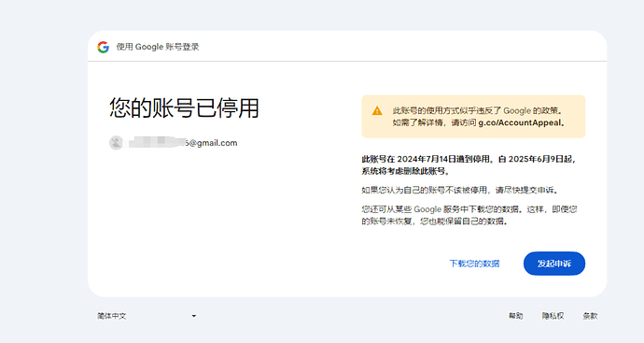
Task: Click the g.co/AccountAppeal address text
Action: coord(521,122)
